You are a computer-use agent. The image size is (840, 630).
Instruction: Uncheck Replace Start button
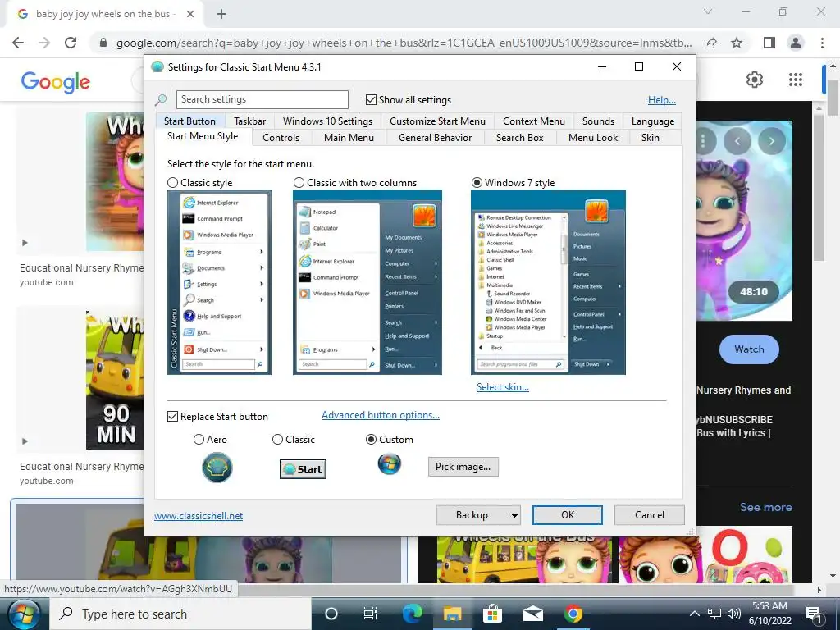(172, 416)
